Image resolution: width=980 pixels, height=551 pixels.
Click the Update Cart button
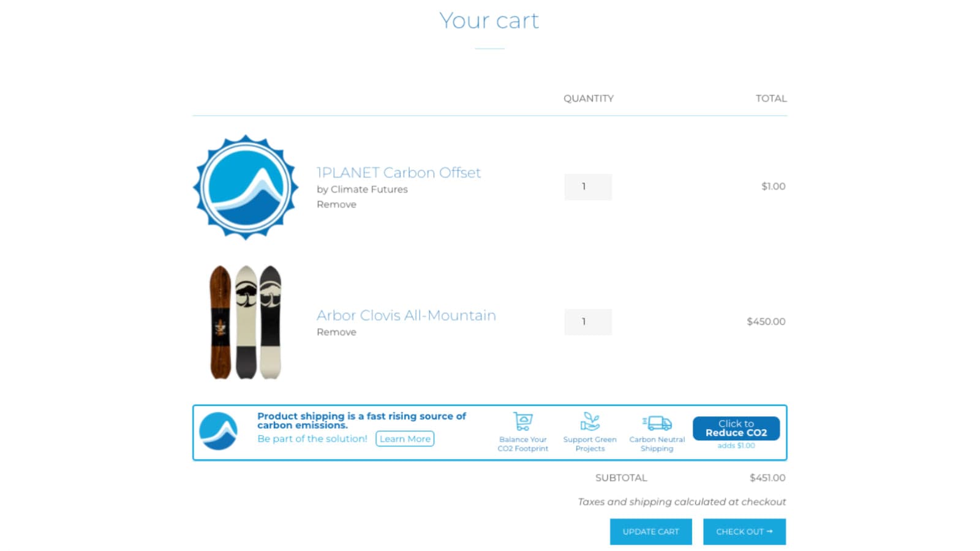point(650,531)
